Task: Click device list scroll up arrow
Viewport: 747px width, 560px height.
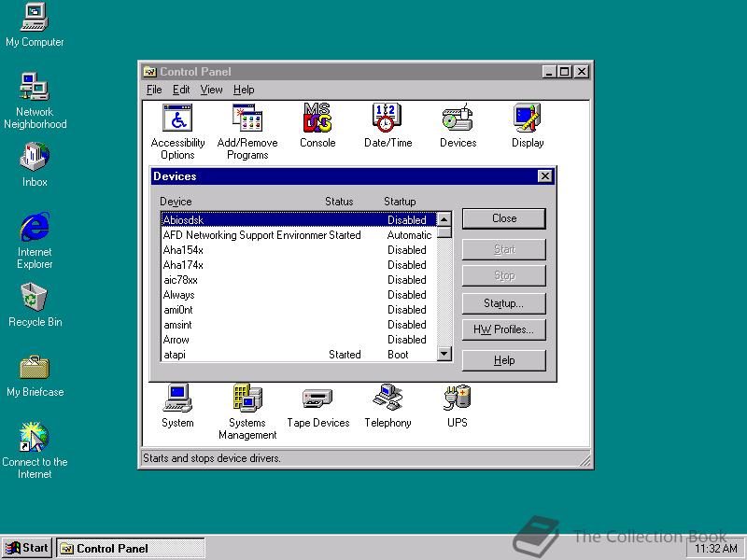Action: pos(444,219)
